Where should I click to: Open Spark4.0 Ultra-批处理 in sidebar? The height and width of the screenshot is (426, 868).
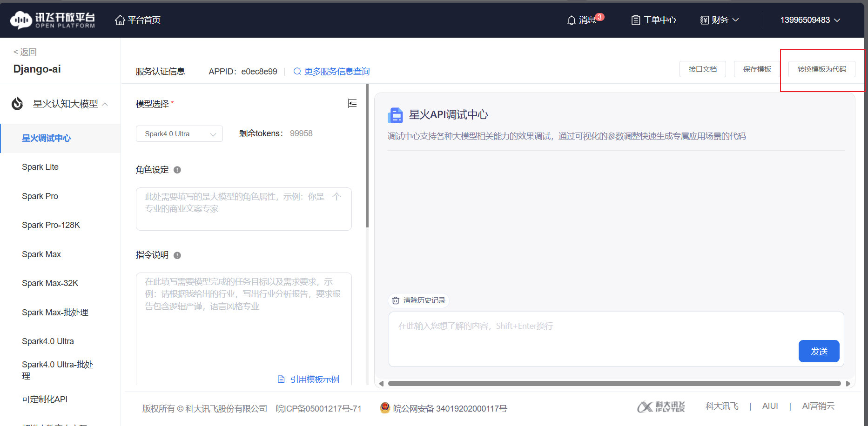point(58,370)
